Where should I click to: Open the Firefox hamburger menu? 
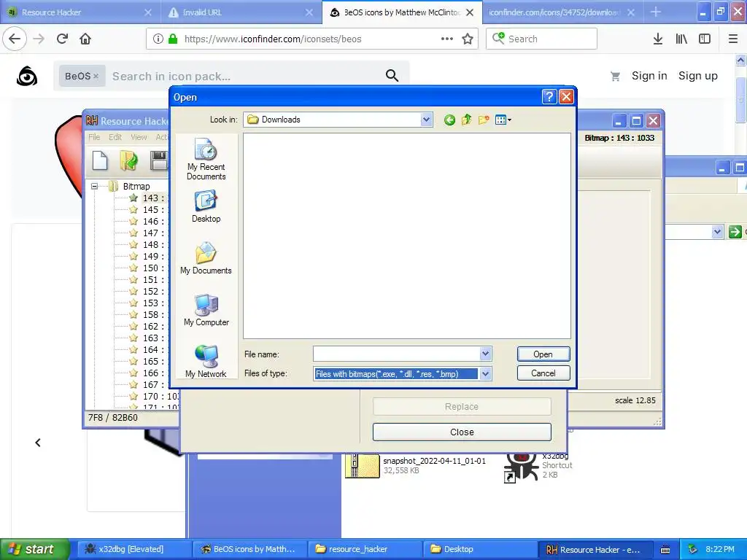click(732, 39)
